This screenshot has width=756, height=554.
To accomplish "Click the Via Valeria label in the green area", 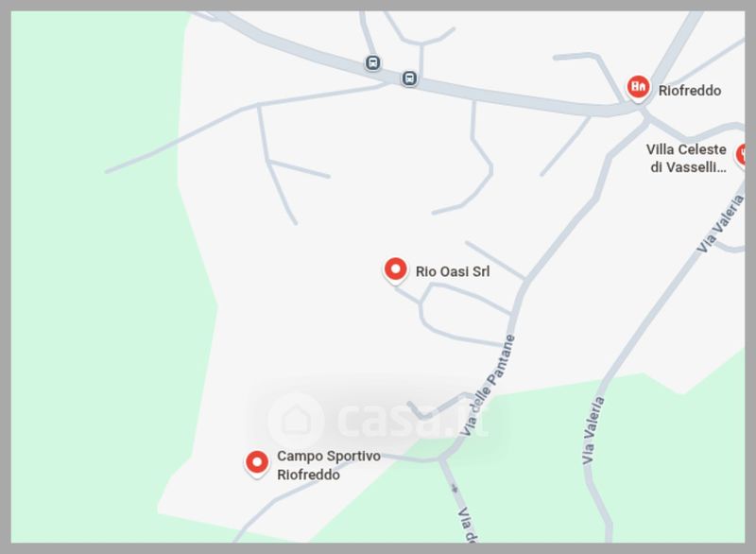I will 593,430.
